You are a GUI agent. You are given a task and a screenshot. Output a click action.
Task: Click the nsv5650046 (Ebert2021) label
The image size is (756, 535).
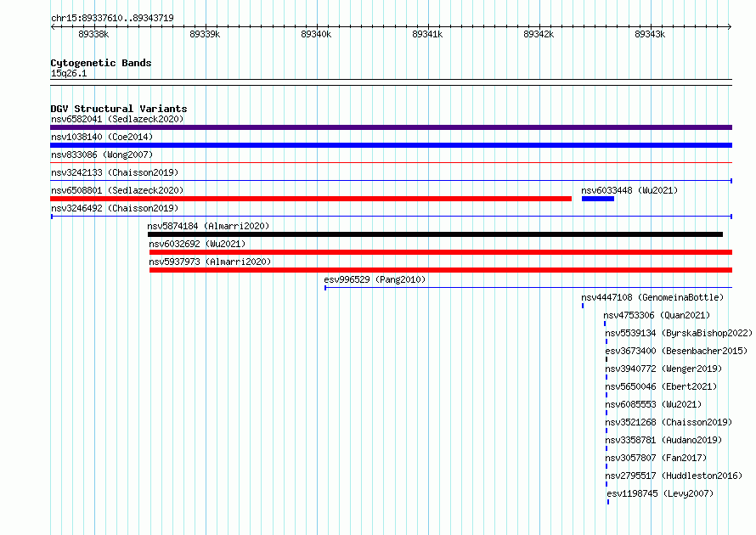coord(661,386)
